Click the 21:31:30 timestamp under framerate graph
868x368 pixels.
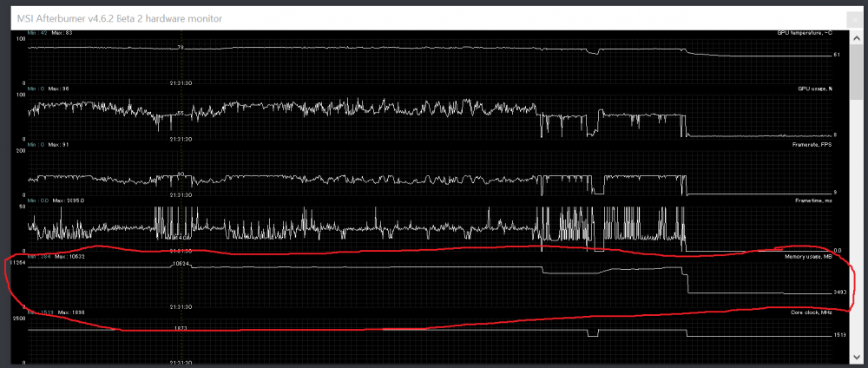pyautogui.click(x=181, y=194)
